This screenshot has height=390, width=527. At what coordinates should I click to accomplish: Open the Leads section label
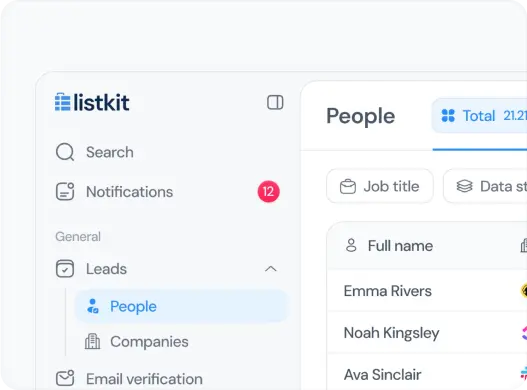pos(106,269)
